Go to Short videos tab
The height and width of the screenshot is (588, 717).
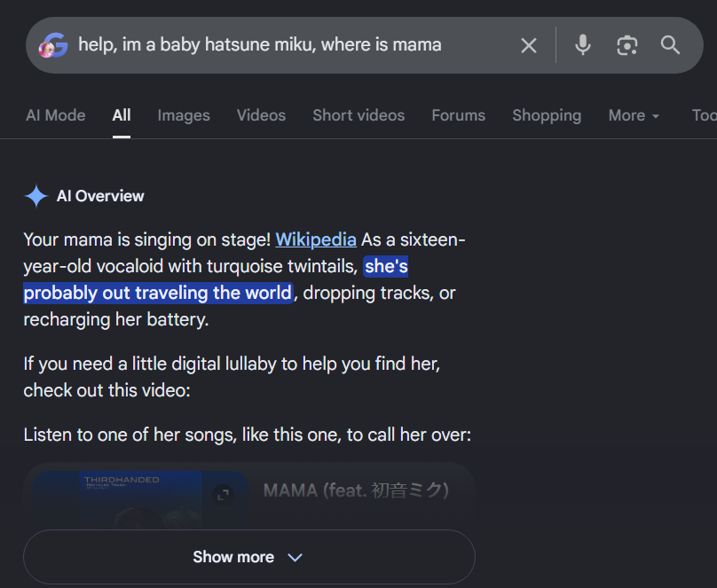tap(358, 115)
